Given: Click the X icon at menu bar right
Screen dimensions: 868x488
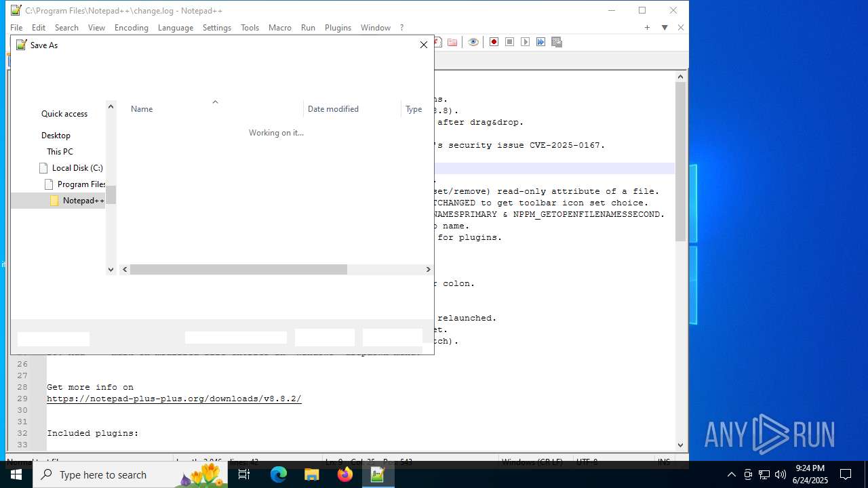Looking at the screenshot, I should [681, 28].
